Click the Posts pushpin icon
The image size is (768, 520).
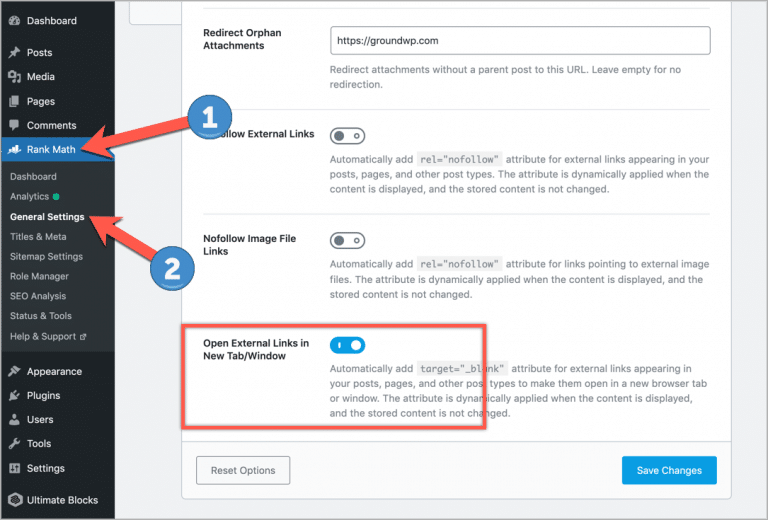(x=15, y=52)
